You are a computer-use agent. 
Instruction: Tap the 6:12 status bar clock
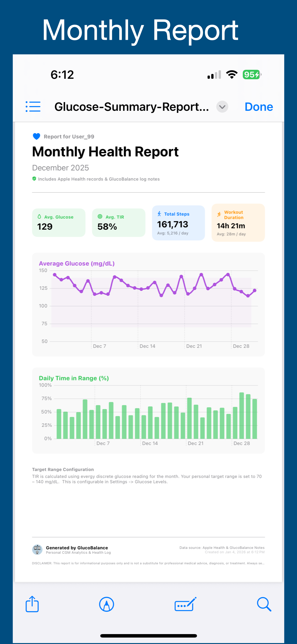(x=62, y=74)
